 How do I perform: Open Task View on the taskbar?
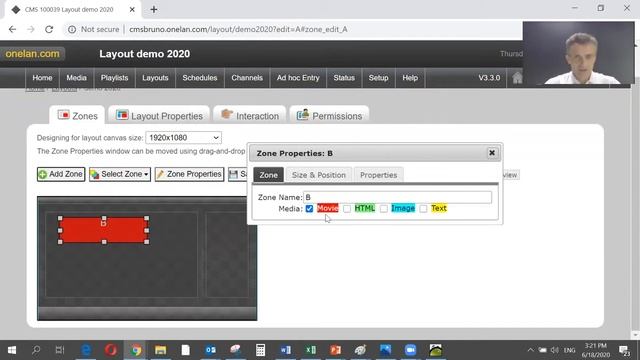[60, 350]
